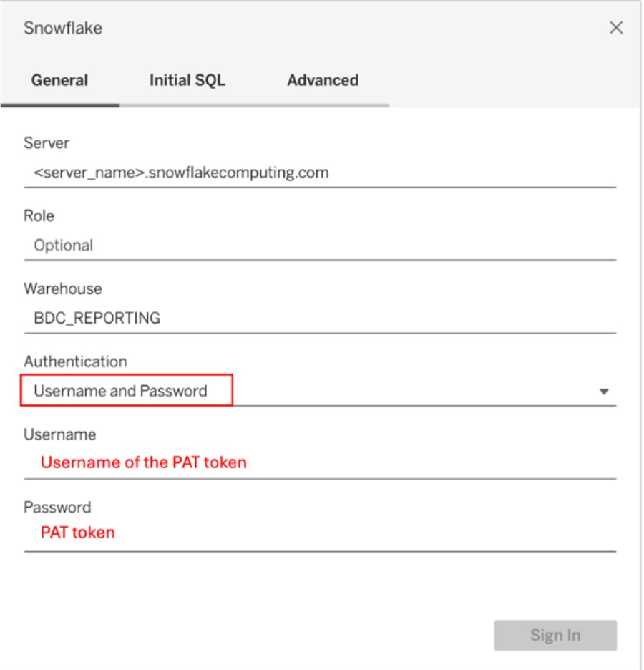Open the Authentication dropdown arrow
Screen dimensions: 644x670
[605, 391]
